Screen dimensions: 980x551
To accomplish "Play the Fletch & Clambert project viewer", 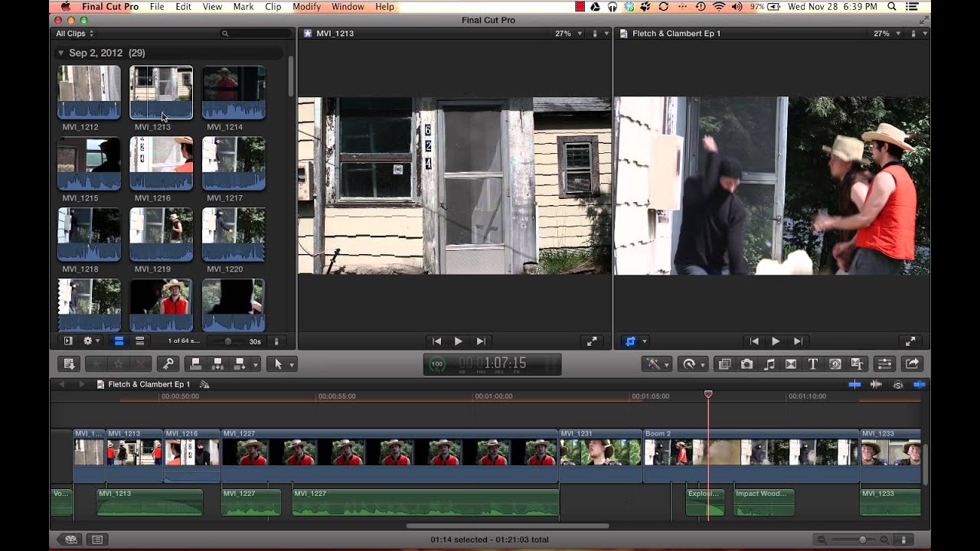I will click(776, 341).
